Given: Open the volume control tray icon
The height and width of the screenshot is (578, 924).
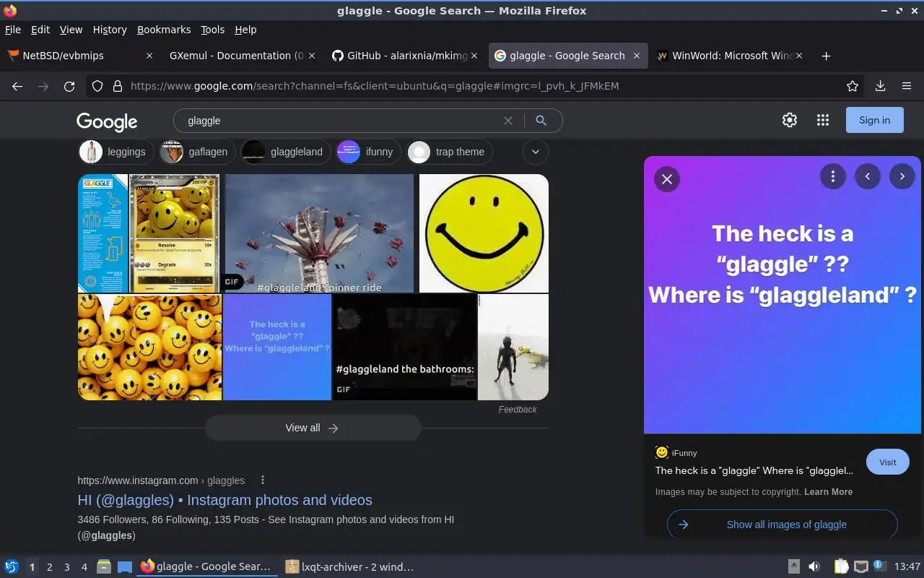Looking at the screenshot, I should [814, 566].
